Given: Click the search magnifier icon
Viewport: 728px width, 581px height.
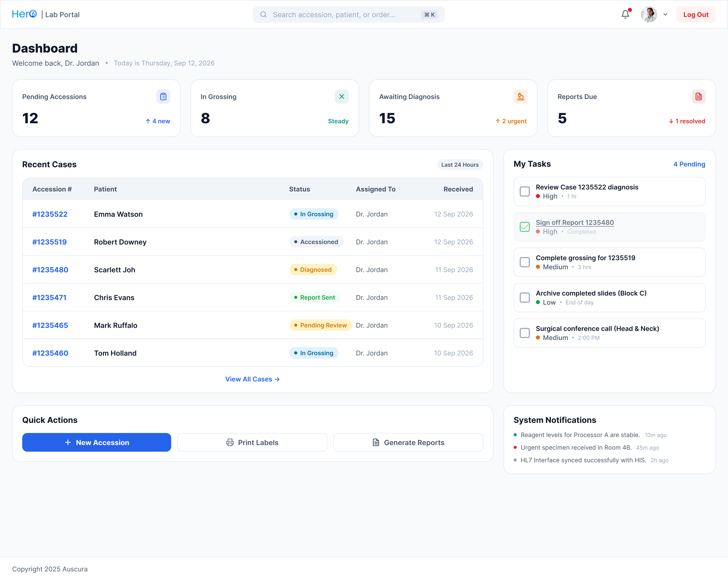Looking at the screenshot, I should click(x=263, y=14).
